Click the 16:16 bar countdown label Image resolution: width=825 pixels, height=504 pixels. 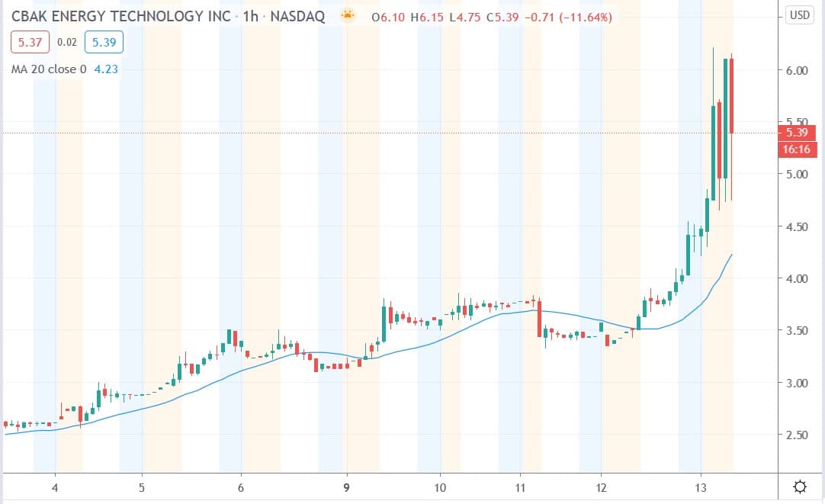coord(798,149)
